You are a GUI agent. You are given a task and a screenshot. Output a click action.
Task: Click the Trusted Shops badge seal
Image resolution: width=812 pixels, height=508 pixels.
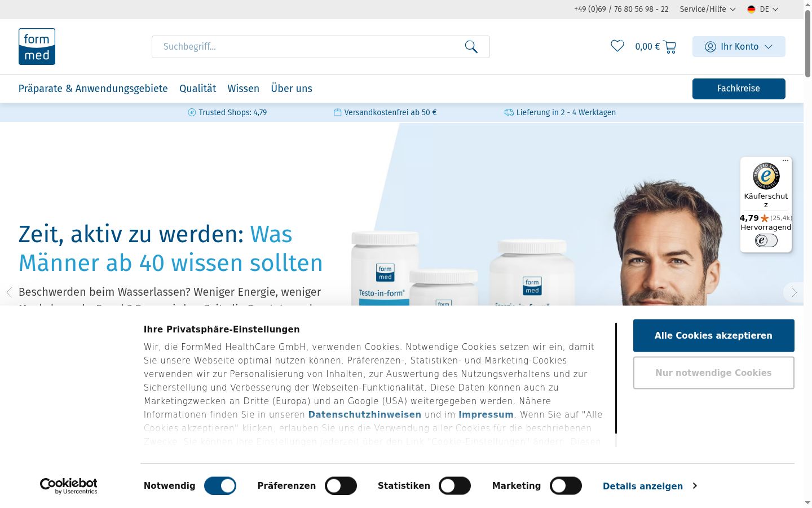click(x=766, y=176)
